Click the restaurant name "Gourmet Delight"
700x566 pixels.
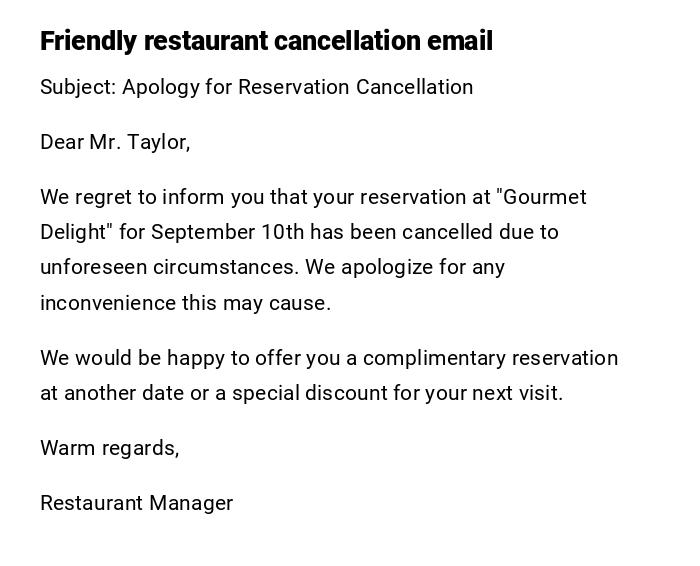coord(540,197)
